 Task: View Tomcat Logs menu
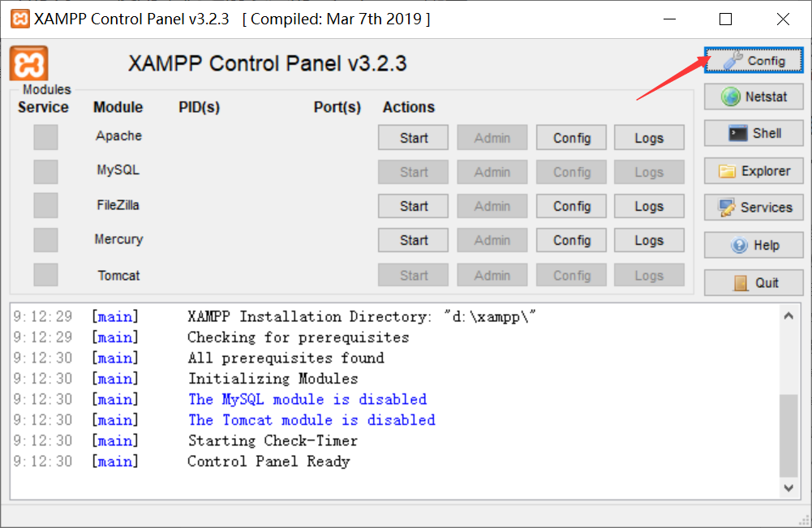(650, 275)
